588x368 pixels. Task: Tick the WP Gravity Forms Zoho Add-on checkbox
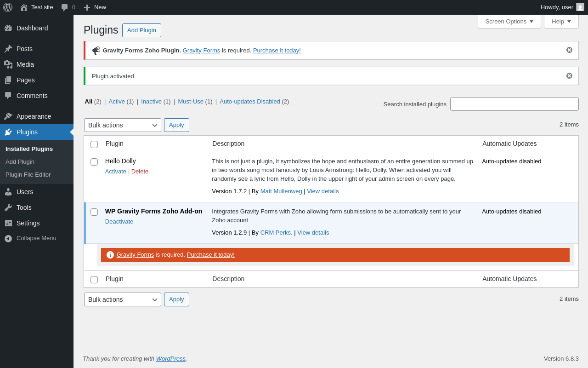pyautogui.click(x=94, y=212)
